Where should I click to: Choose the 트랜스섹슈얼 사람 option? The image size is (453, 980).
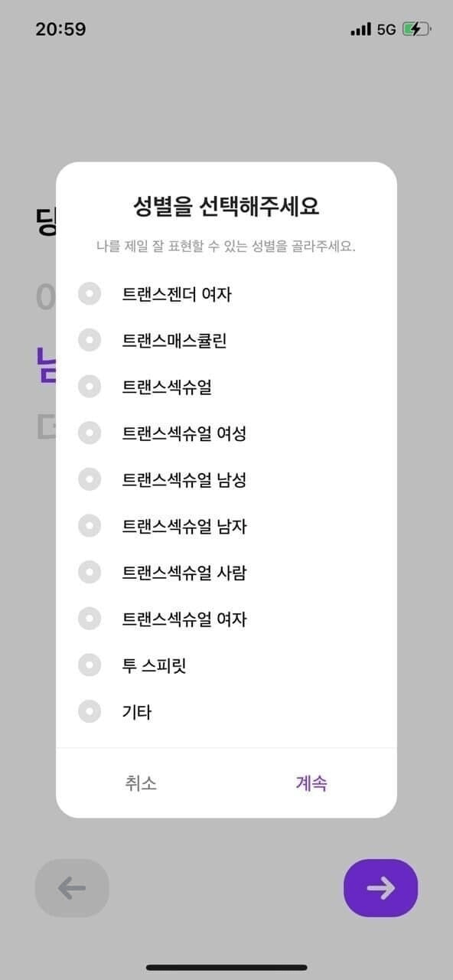[x=90, y=573]
